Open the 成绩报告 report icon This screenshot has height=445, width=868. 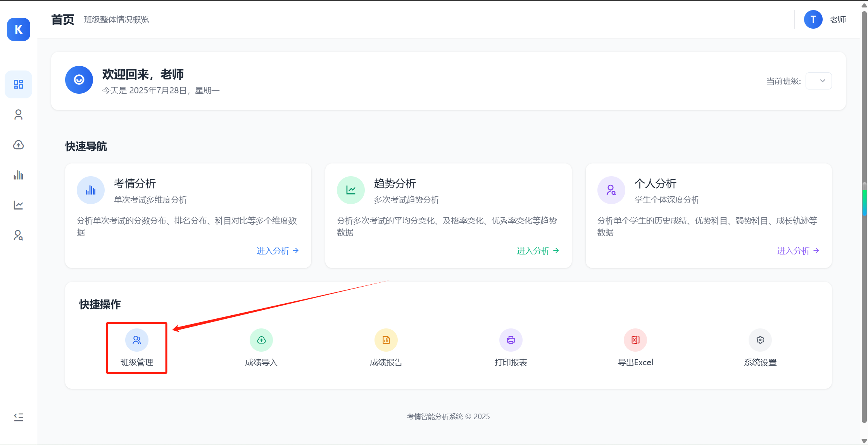(x=386, y=340)
